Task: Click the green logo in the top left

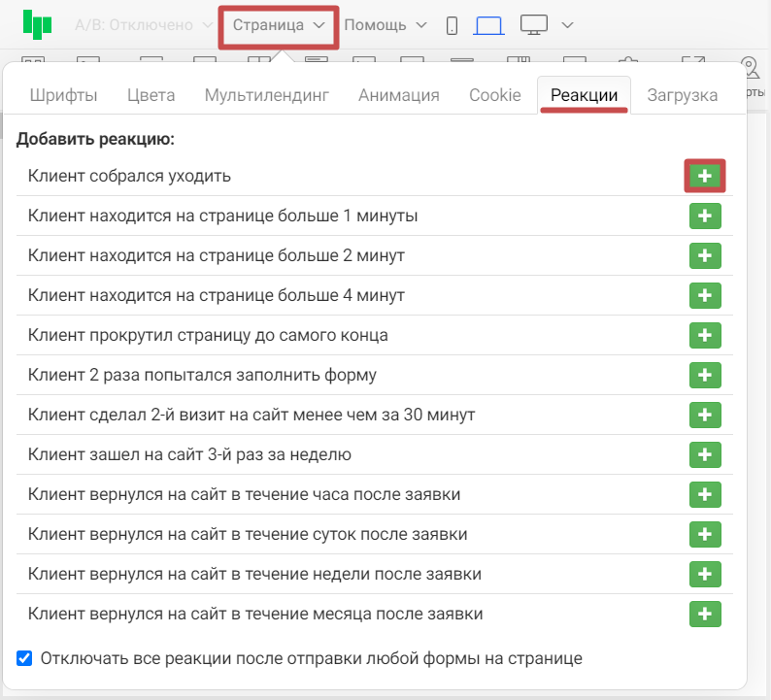Action: click(x=38, y=25)
